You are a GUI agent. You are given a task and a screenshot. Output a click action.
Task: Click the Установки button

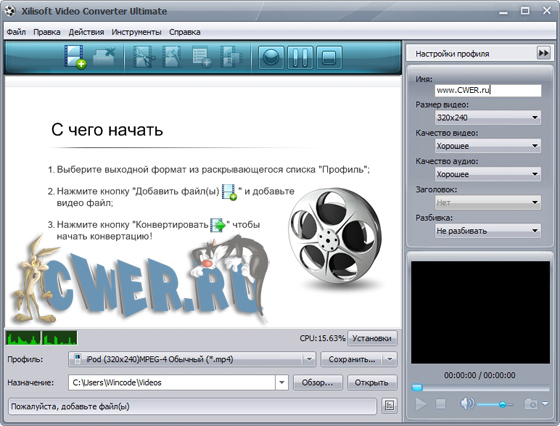click(372, 338)
